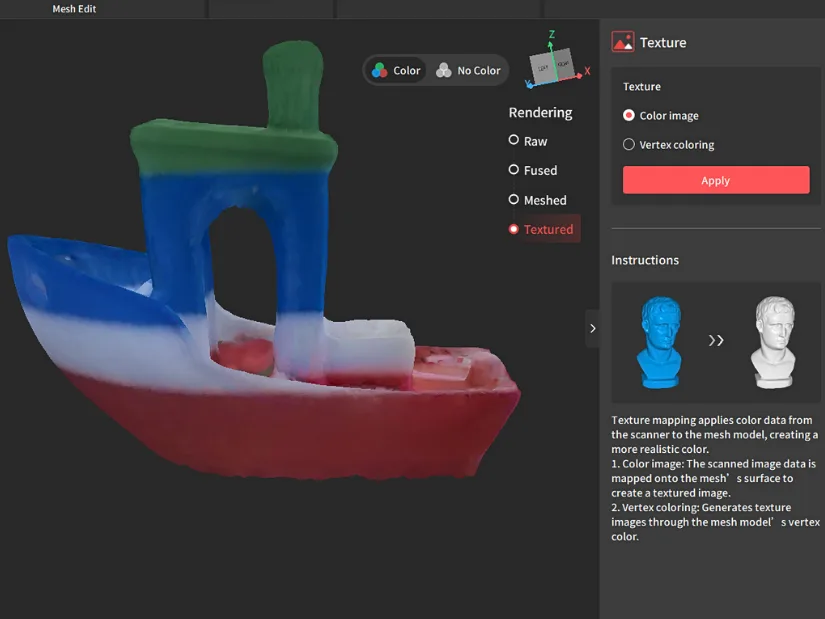825x619 pixels.
Task: Expand the collapsed side panel chevron
Action: tap(592, 327)
